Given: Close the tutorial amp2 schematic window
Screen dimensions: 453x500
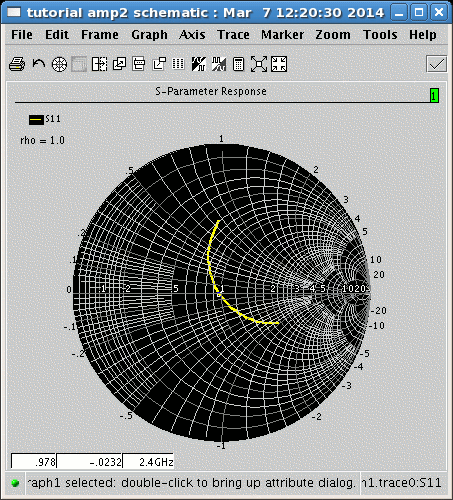Looking at the screenshot, I should click(x=439, y=13).
